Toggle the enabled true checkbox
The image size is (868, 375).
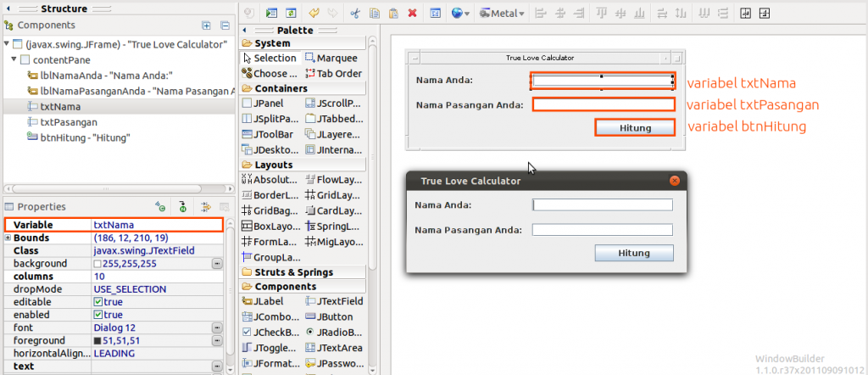[x=98, y=315]
